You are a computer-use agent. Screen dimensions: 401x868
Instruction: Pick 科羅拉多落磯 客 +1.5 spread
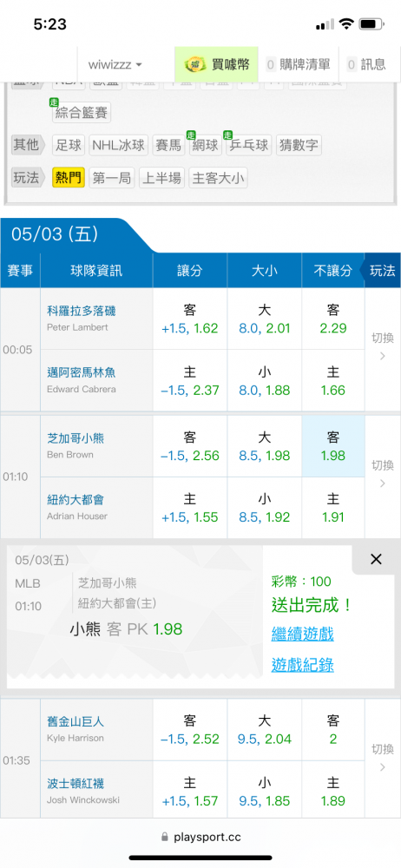(x=190, y=319)
